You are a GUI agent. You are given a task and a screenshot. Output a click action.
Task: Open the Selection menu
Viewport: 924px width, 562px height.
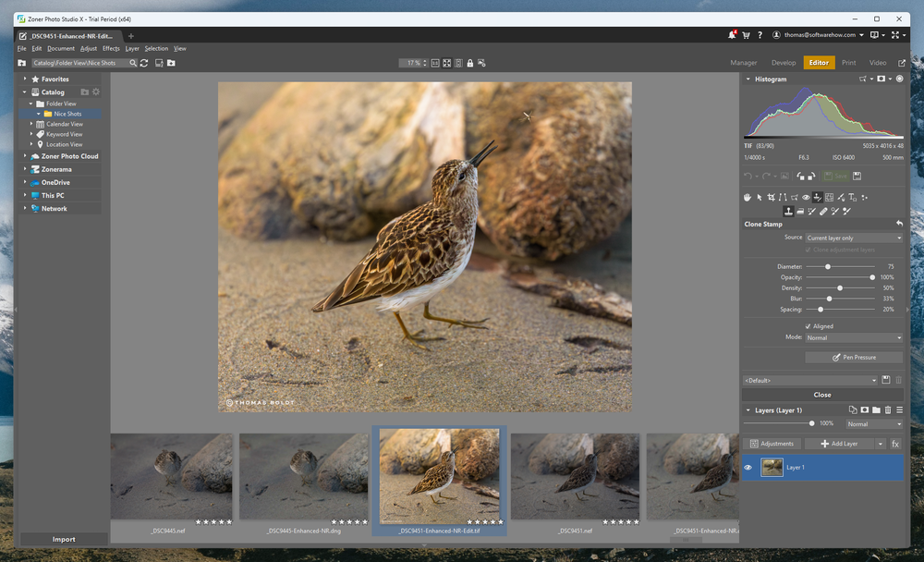[x=156, y=48]
